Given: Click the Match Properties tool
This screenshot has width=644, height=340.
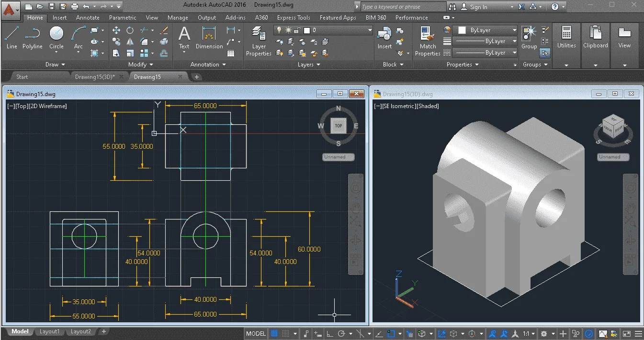Looking at the screenshot, I should tap(428, 41).
